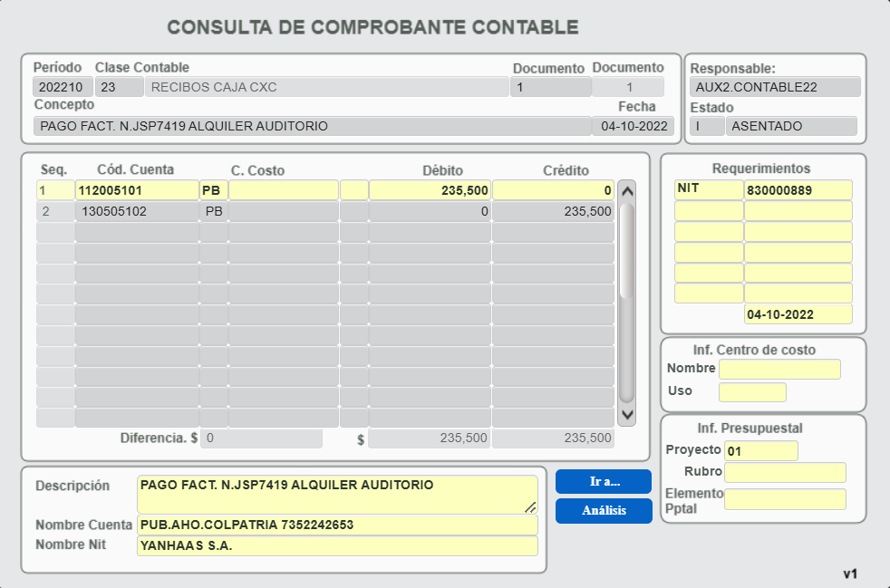The height and width of the screenshot is (588, 890).
Task: Click the Diferencia $ field
Action: click(x=261, y=439)
